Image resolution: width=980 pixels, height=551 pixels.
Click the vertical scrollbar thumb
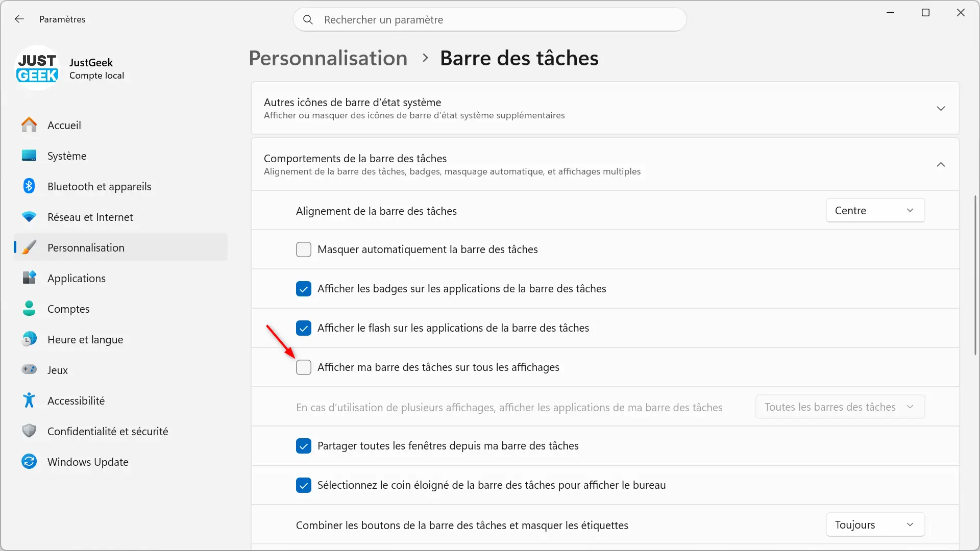pyautogui.click(x=975, y=274)
